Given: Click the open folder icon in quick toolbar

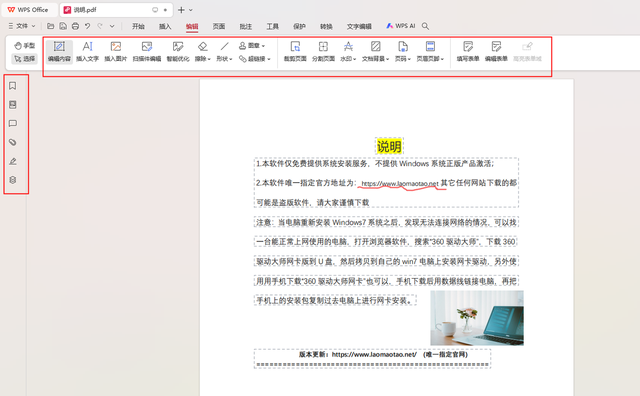Looking at the screenshot, I should pyautogui.click(x=51, y=26).
